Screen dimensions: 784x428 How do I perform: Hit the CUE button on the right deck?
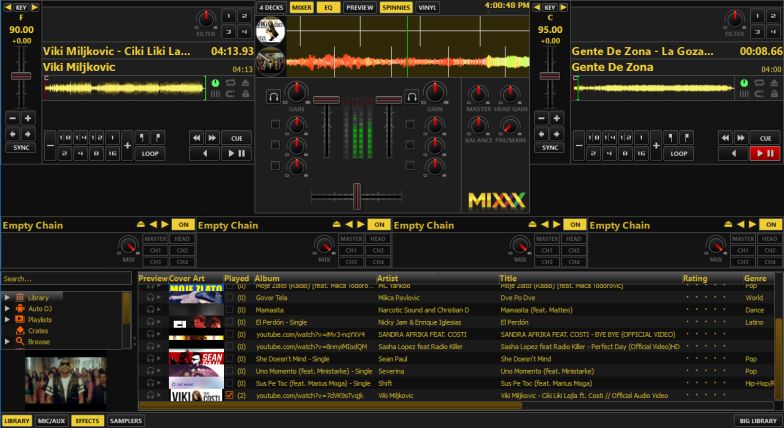coord(765,138)
